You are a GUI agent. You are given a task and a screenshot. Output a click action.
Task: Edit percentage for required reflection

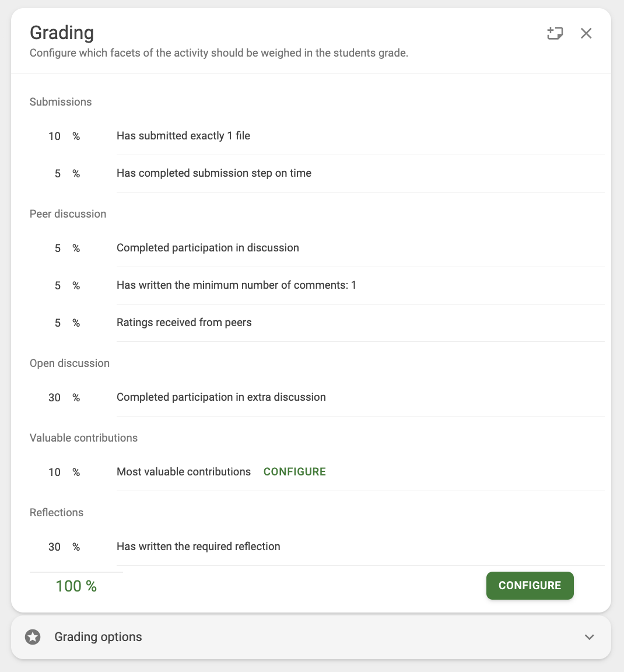(x=54, y=547)
